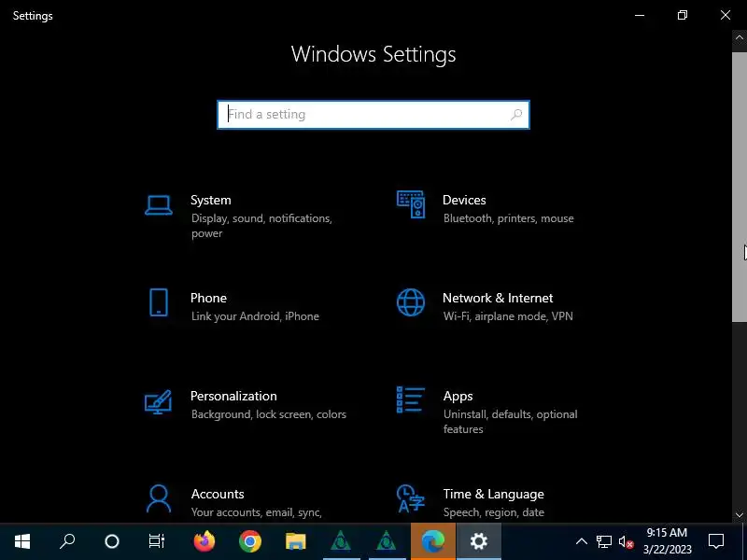Launch Google Chrome from the taskbar
The height and width of the screenshot is (560, 747).
click(x=250, y=541)
